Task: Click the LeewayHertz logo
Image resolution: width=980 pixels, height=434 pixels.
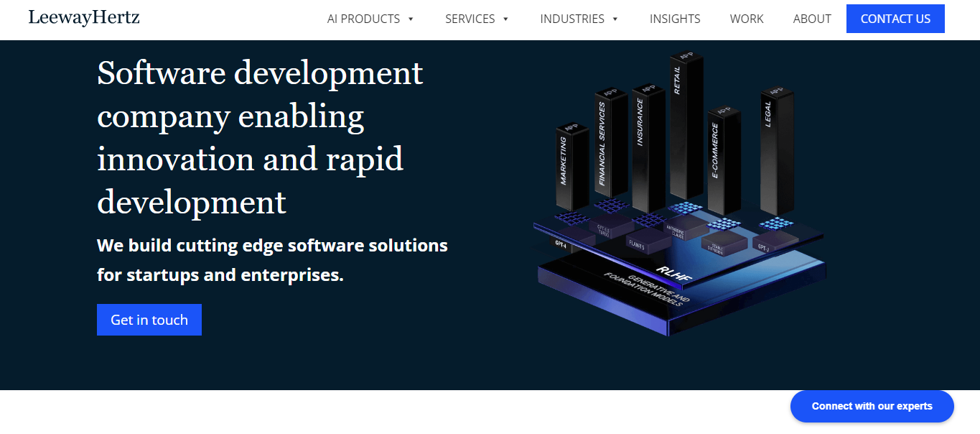Action: click(84, 18)
